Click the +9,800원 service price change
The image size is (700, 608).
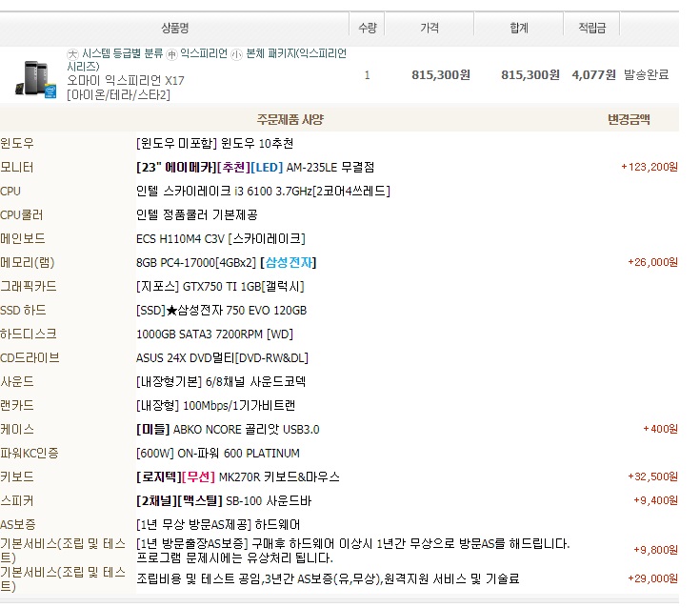point(655,550)
